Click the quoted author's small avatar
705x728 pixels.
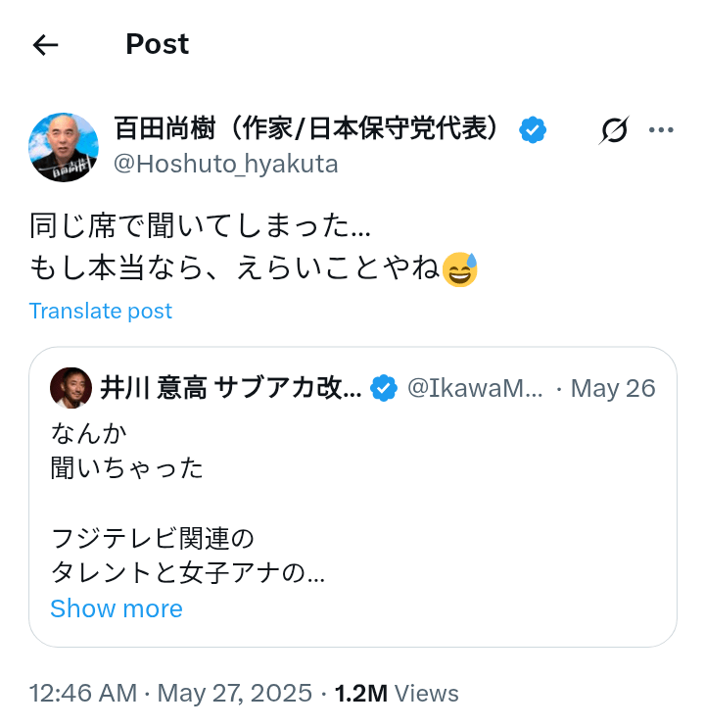point(70,388)
